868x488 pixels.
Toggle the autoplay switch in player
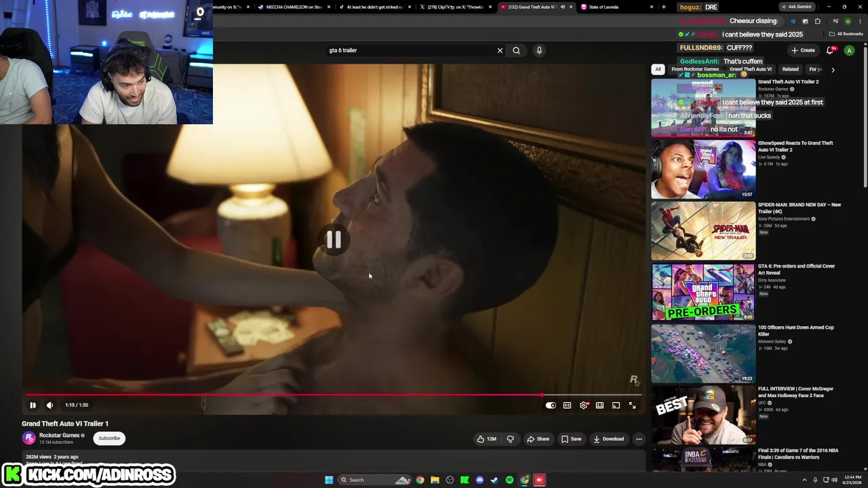[551, 405]
